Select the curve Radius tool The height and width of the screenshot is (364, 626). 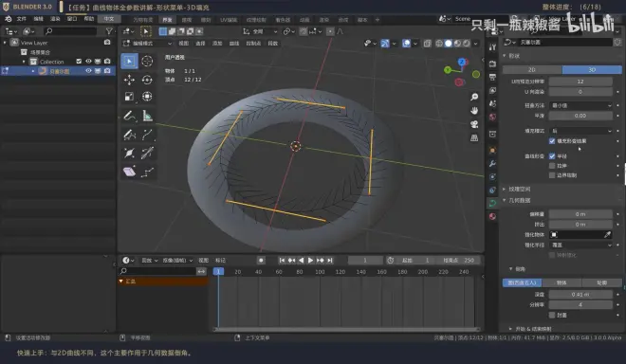(129, 153)
